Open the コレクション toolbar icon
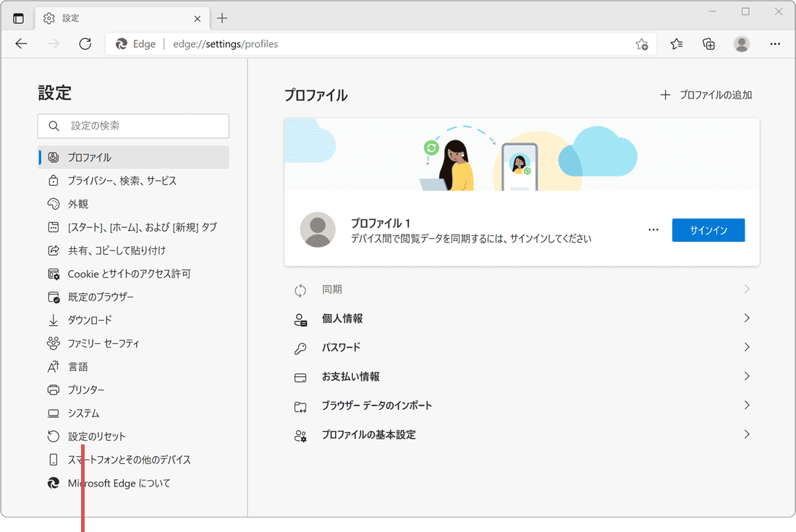 (x=708, y=43)
